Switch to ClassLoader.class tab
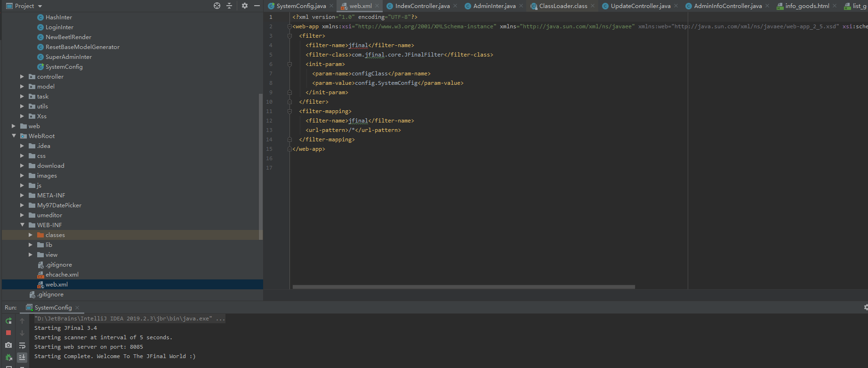This screenshot has height=368, width=868. click(x=563, y=6)
